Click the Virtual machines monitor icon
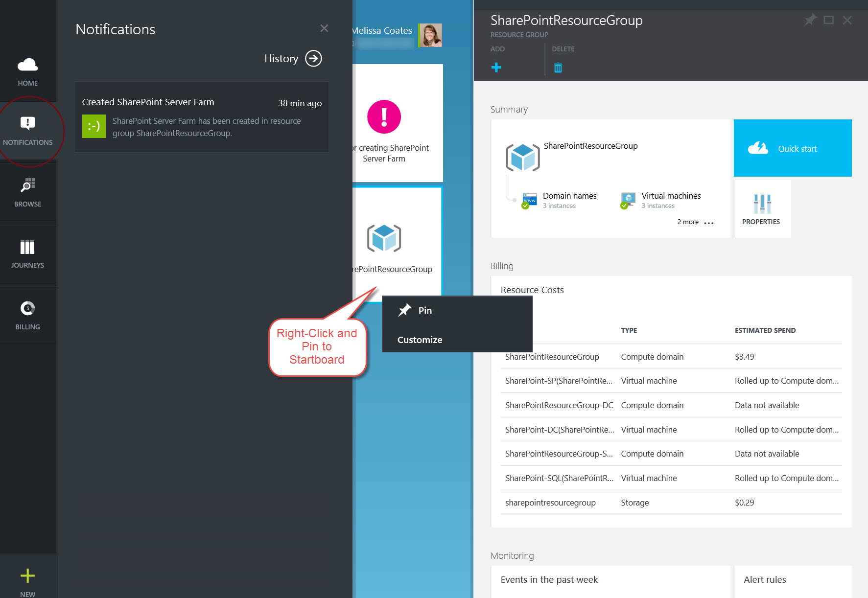 coord(628,201)
